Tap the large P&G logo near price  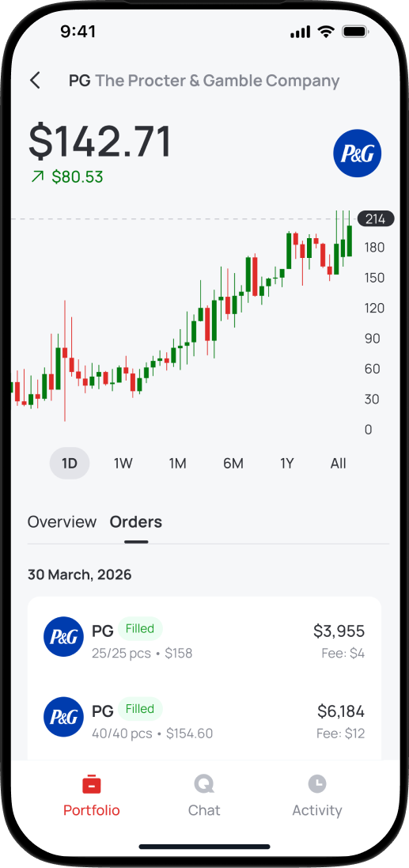pyautogui.click(x=357, y=154)
